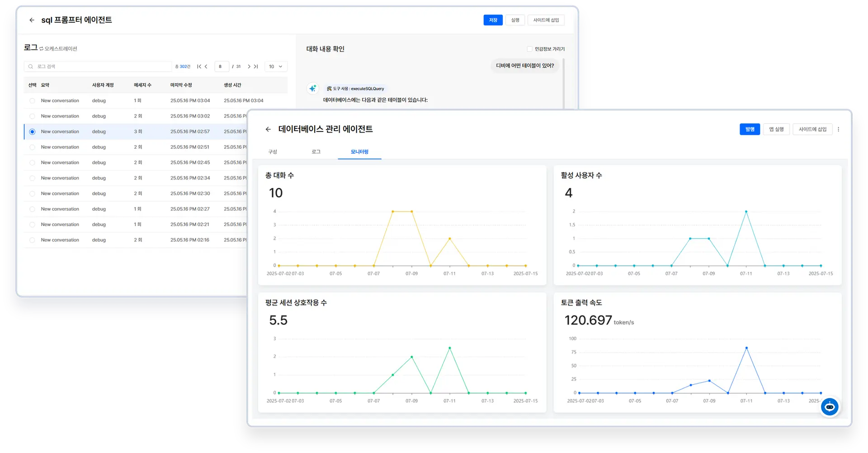The height and width of the screenshot is (453, 868).
Task: Switch to the 로그 tab
Action: 316,152
